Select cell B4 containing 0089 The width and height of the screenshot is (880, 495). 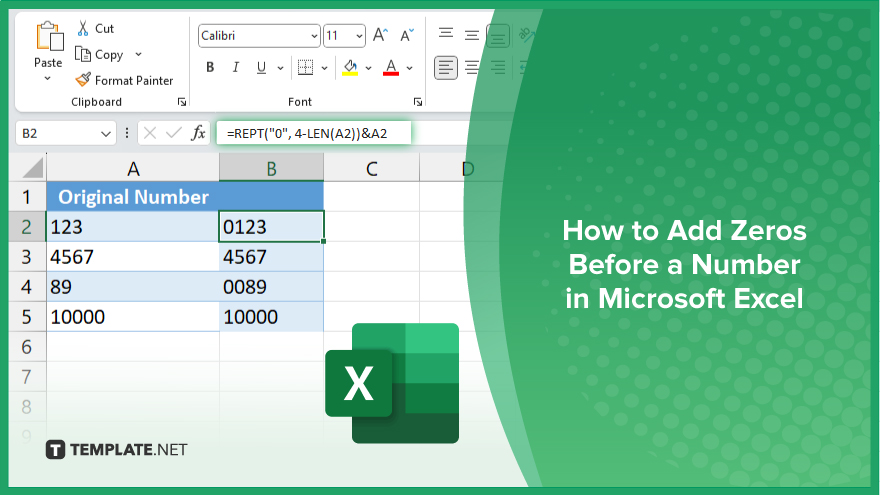click(271, 287)
